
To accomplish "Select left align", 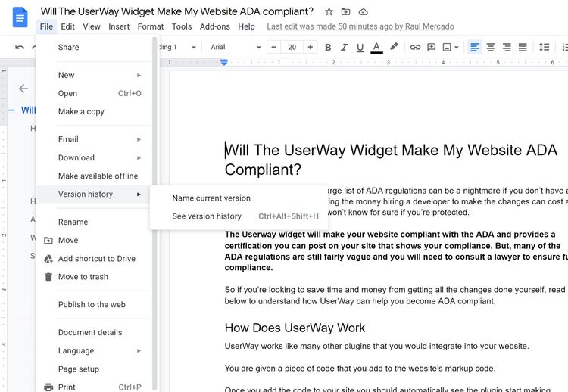I will click(475, 47).
